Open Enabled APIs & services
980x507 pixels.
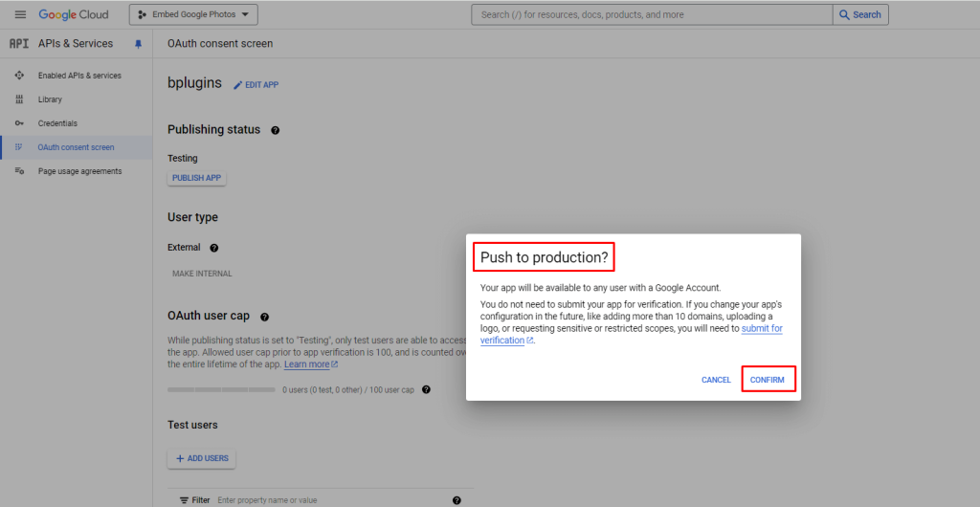pyautogui.click(x=79, y=76)
